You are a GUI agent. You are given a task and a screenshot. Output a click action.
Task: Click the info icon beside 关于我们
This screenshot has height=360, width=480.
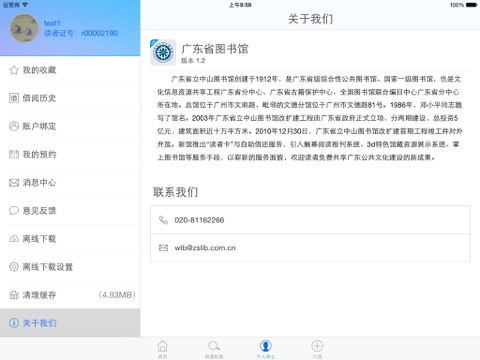click(14, 323)
